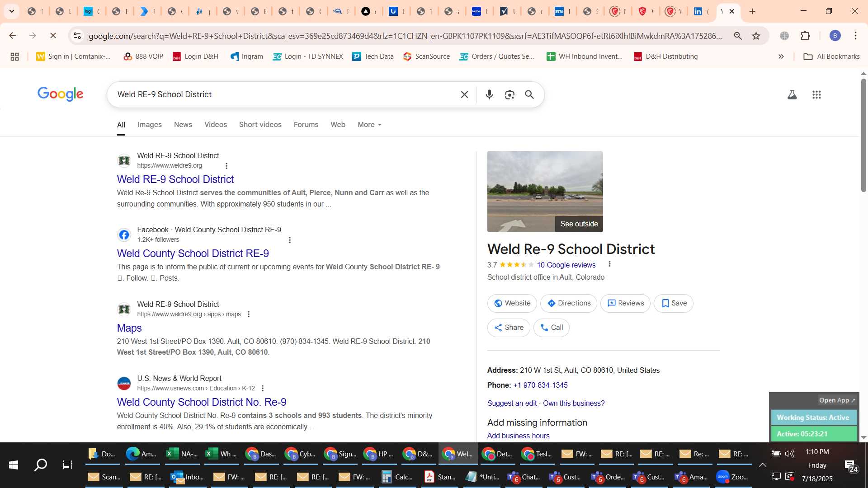This screenshot has height=488, width=868.
Task: Click the zoom magnifier in address bar
Action: click(x=738, y=36)
